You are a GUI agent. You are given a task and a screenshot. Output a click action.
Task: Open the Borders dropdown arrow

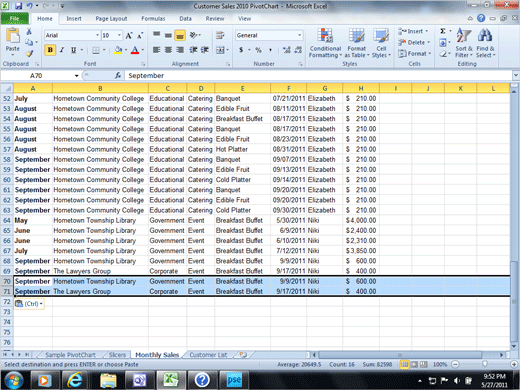[x=104, y=50]
